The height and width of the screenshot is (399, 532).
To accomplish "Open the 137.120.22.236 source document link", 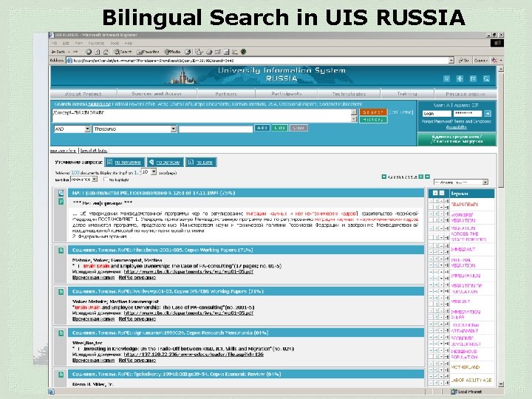I will (x=194, y=354).
